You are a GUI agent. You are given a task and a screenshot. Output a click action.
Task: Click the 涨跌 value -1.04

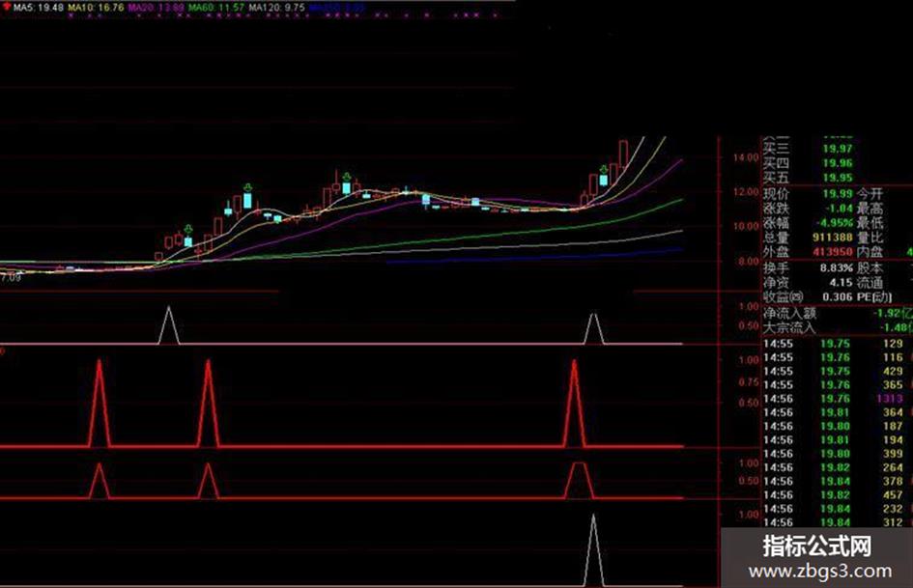[838, 208]
